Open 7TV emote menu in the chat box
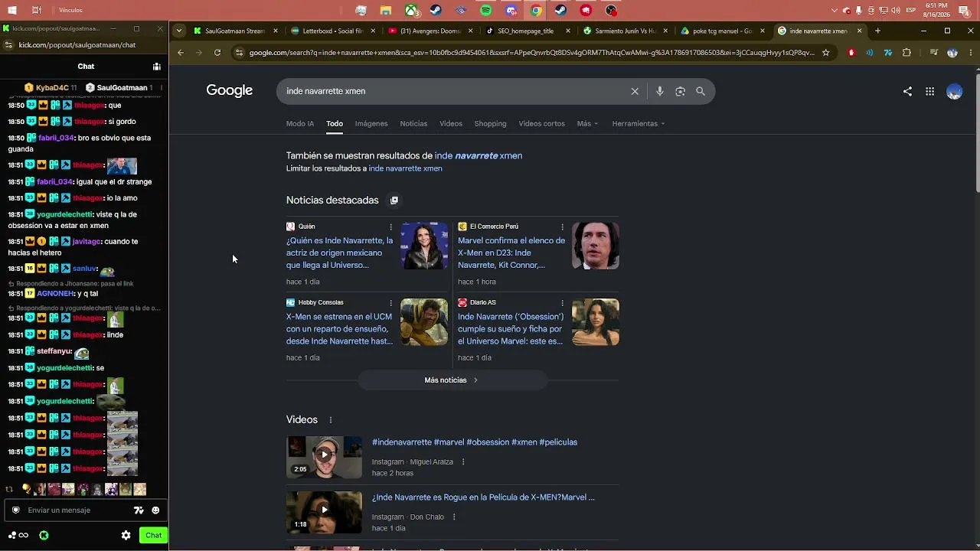Image resolution: width=980 pixels, height=551 pixels. (139, 510)
